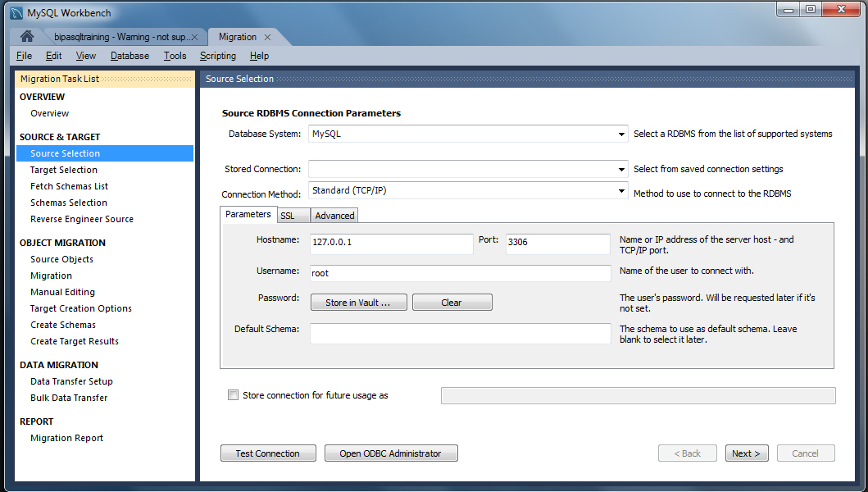Expand the Database System dropdown
The height and width of the screenshot is (492, 868).
coord(622,134)
